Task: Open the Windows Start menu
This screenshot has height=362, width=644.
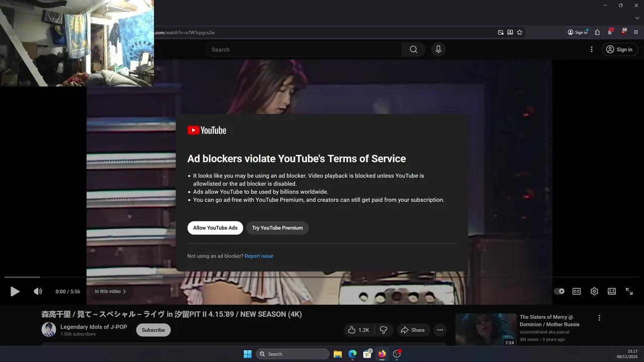Action: [248, 354]
